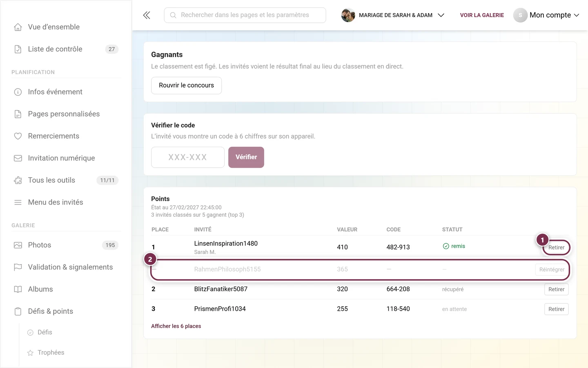588x368 pixels.
Task: Click the Tous les outils puzzle icon
Action: pyautogui.click(x=18, y=180)
